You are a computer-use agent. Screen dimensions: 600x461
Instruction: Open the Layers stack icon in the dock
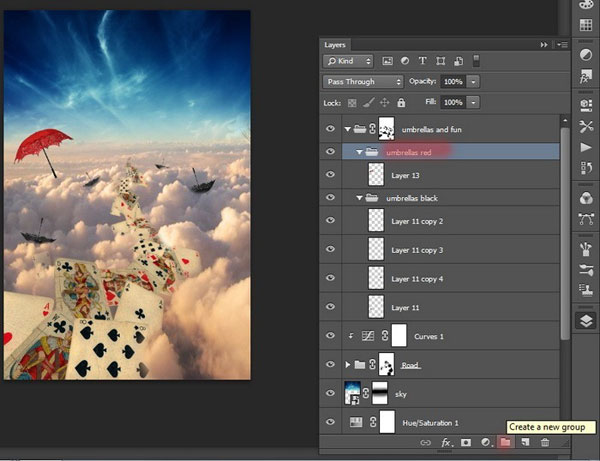586,321
